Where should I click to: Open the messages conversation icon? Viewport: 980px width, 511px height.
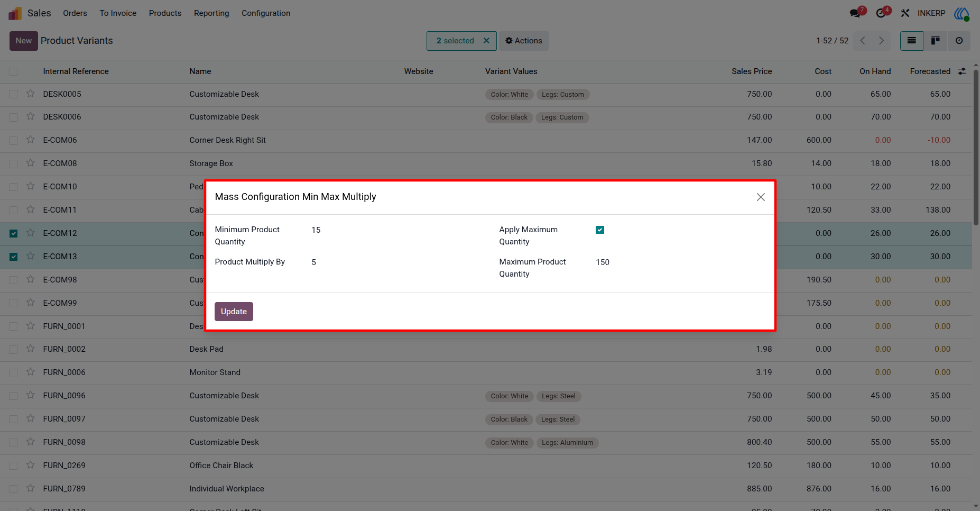[x=855, y=13]
